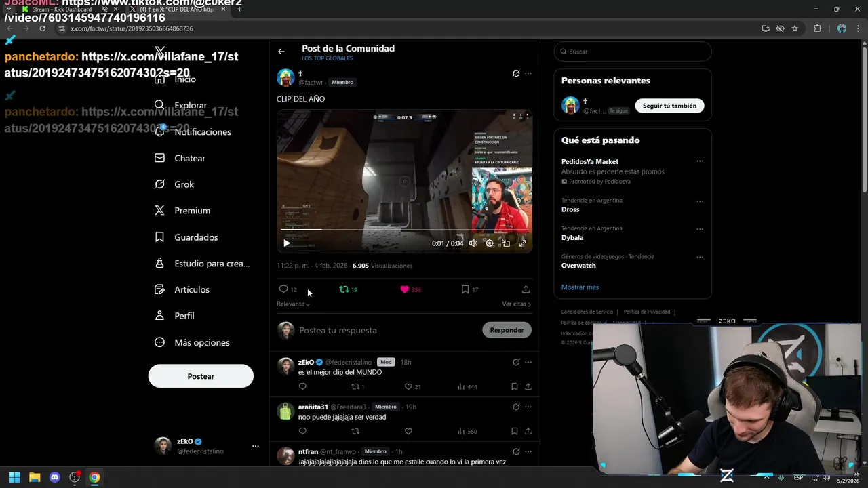Open Windows Start menu

pyautogui.click(x=14, y=477)
